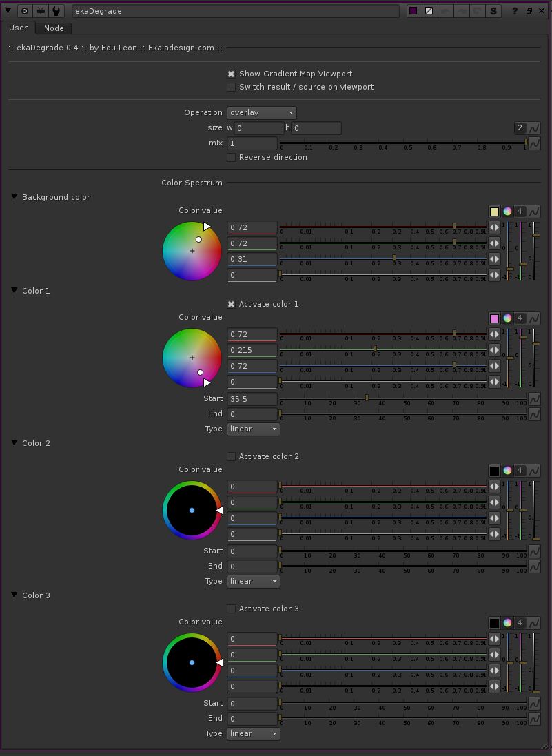Toggle Color 1 4 channels button
The height and width of the screenshot is (756, 552).
click(x=520, y=318)
